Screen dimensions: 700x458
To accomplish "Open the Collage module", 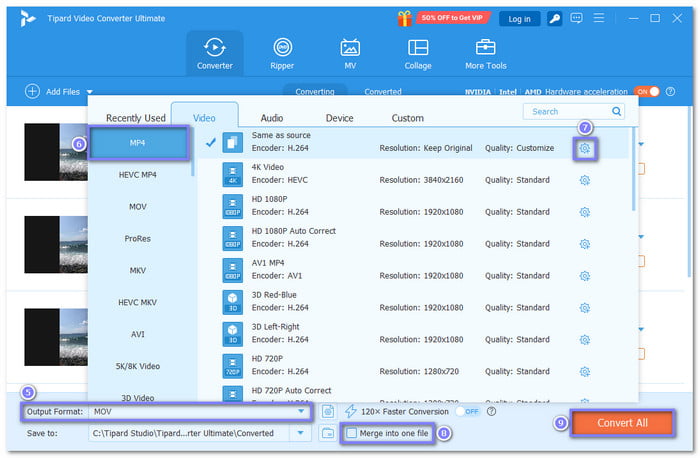I will [418, 54].
